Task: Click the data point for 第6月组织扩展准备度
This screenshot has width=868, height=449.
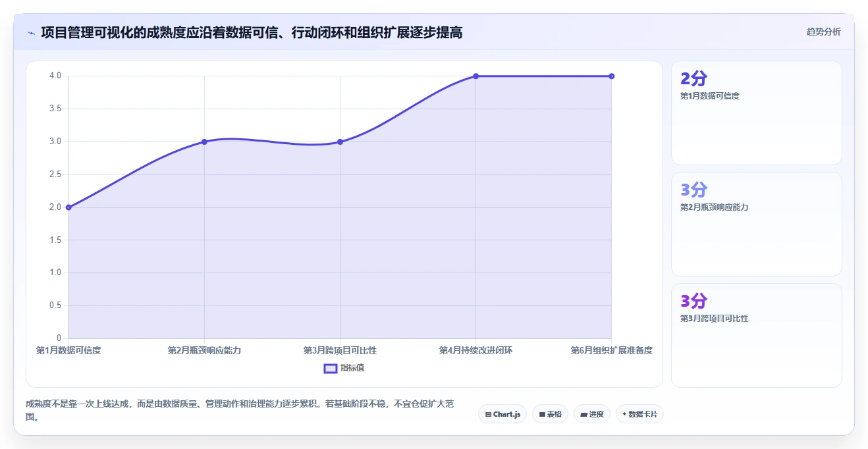Action: pyautogui.click(x=612, y=76)
